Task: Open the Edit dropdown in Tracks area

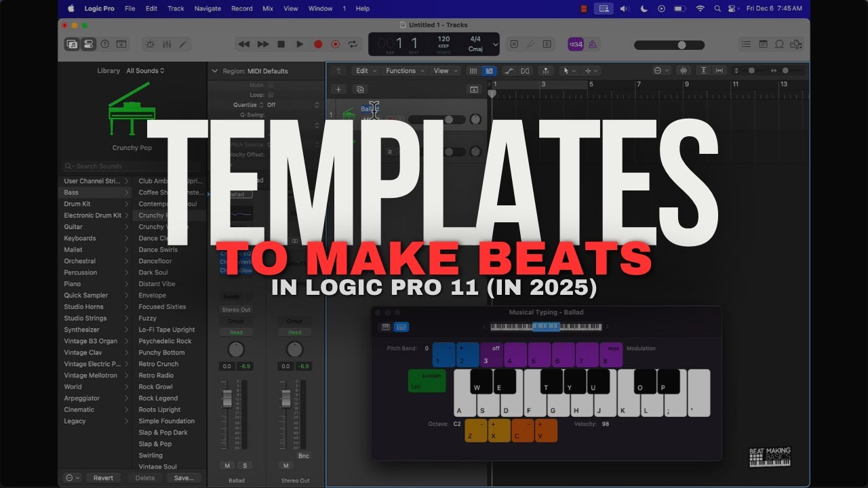Action: [366, 70]
